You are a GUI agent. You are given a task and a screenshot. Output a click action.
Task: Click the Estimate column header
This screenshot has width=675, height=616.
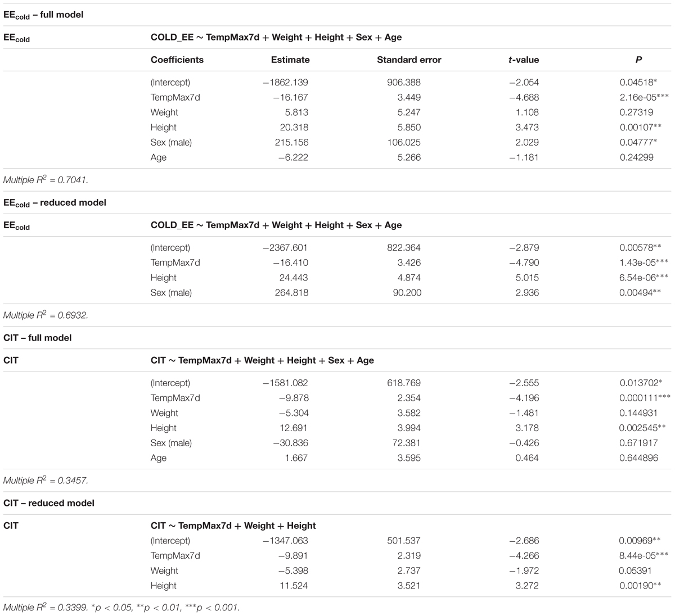click(290, 60)
